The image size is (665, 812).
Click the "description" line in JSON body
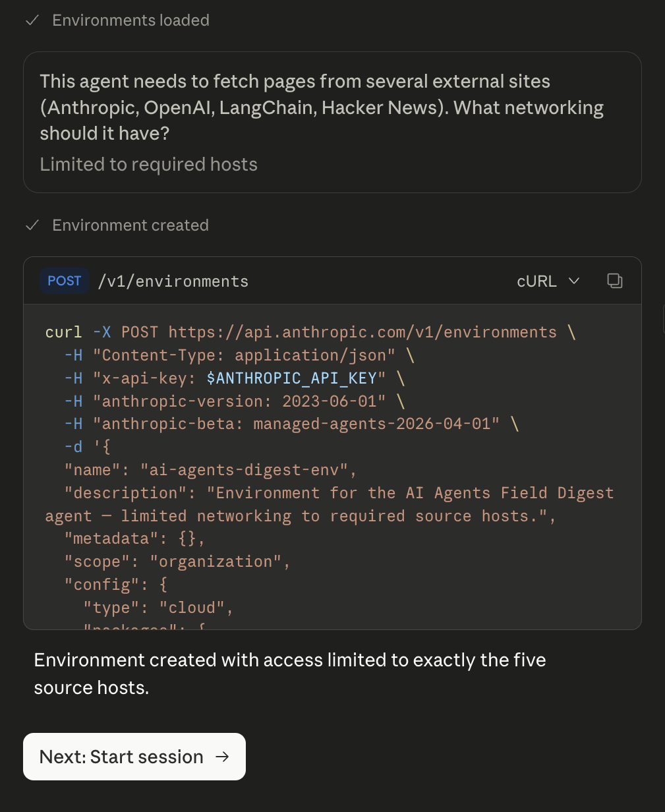[330, 504]
